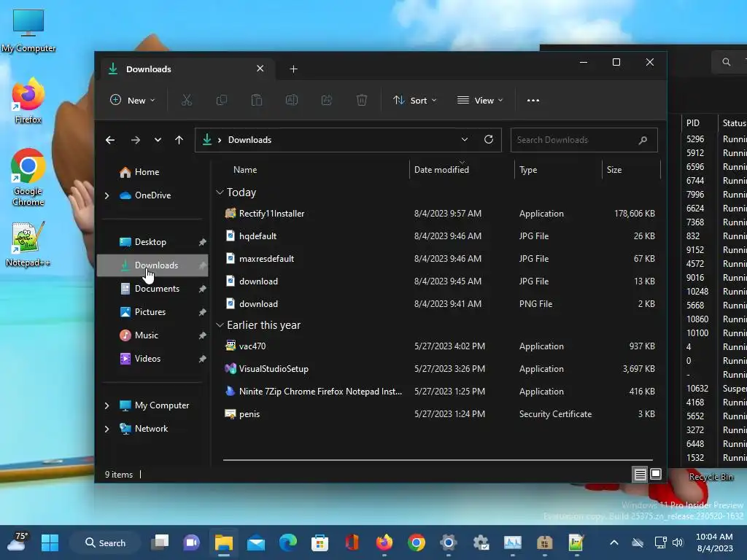Screen dimensions: 747x560
Task: Open the View dropdown
Action: (480, 100)
